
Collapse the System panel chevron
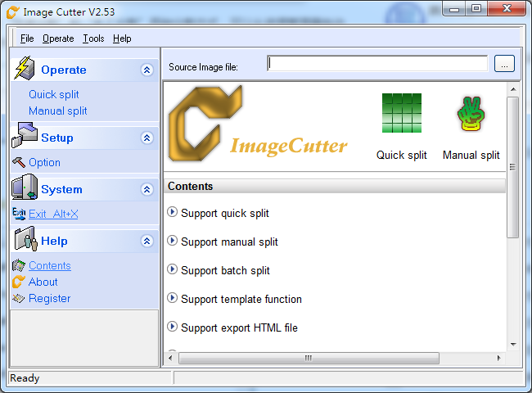[x=147, y=189]
